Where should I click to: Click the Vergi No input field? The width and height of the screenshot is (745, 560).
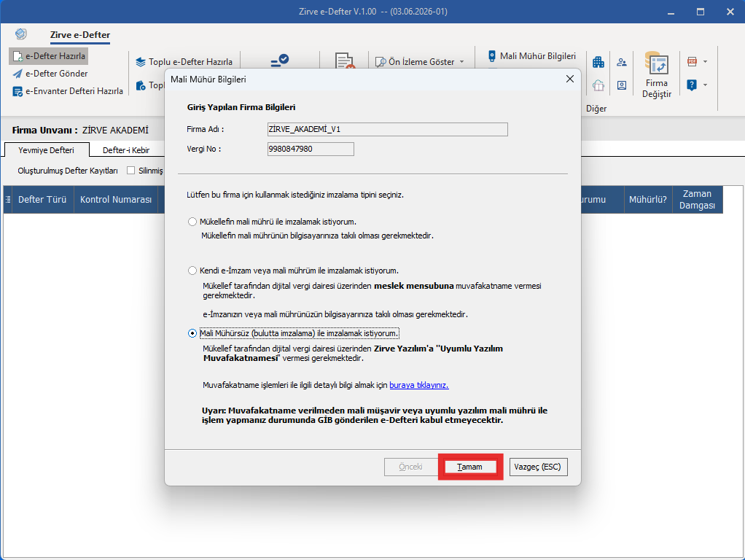[x=311, y=149]
